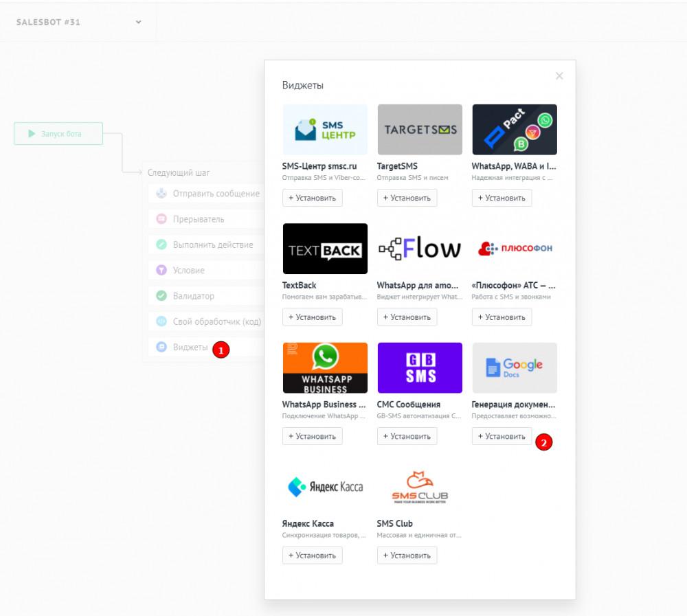Click SMS Club title text
The image size is (687, 616).
[395, 523]
